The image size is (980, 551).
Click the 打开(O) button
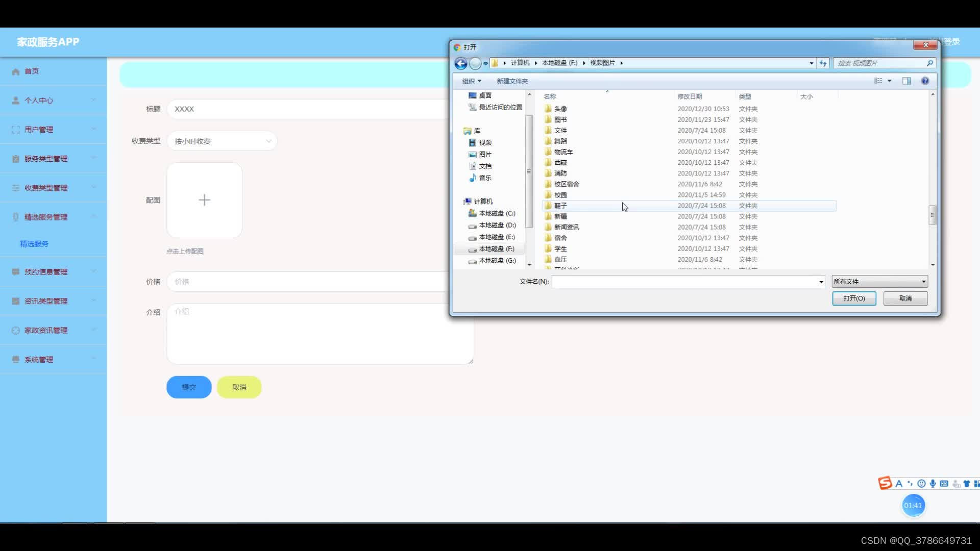[x=854, y=298]
